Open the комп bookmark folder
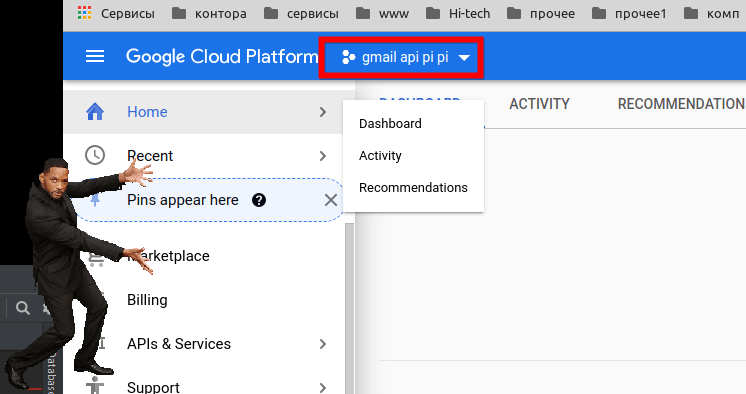The height and width of the screenshot is (394, 746). (712, 14)
